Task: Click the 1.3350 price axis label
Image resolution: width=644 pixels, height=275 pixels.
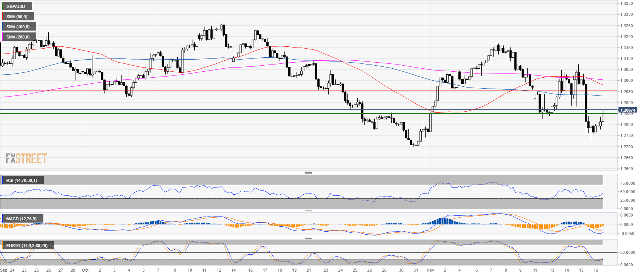Action: [x=627, y=3]
